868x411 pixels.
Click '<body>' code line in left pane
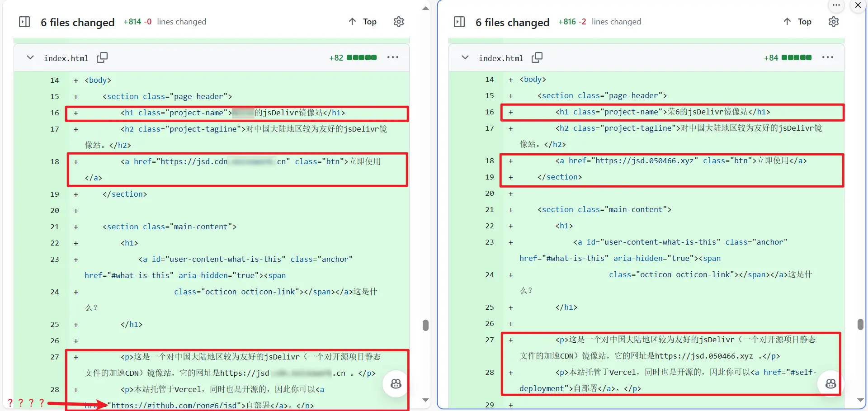click(x=98, y=80)
